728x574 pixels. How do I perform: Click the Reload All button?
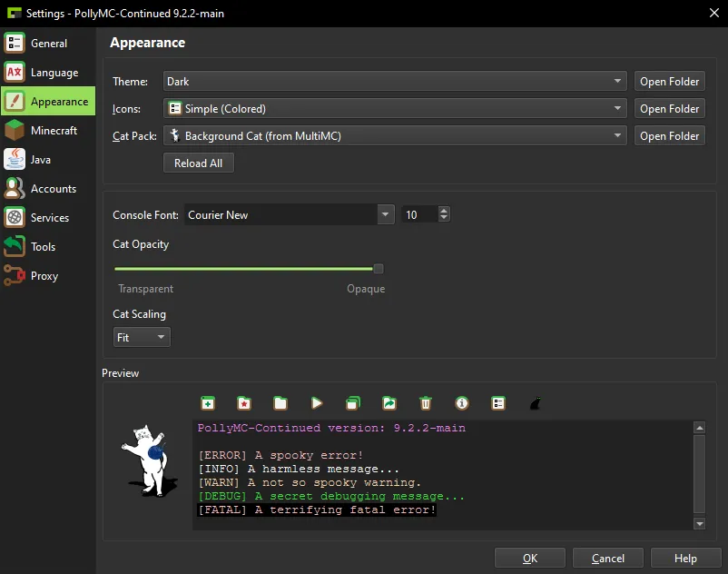198,163
